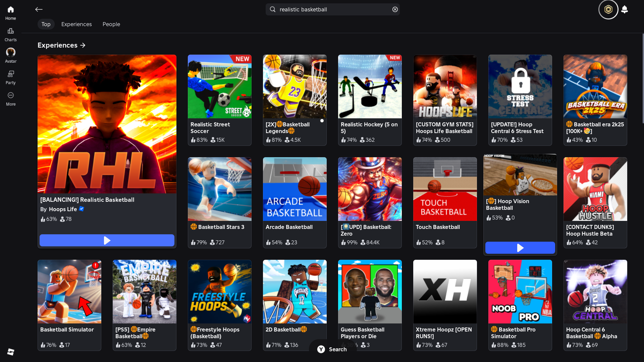This screenshot has width=644, height=362.
Task: Open the Guess Basketball Players or Die thumbnail
Action: (370, 292)
